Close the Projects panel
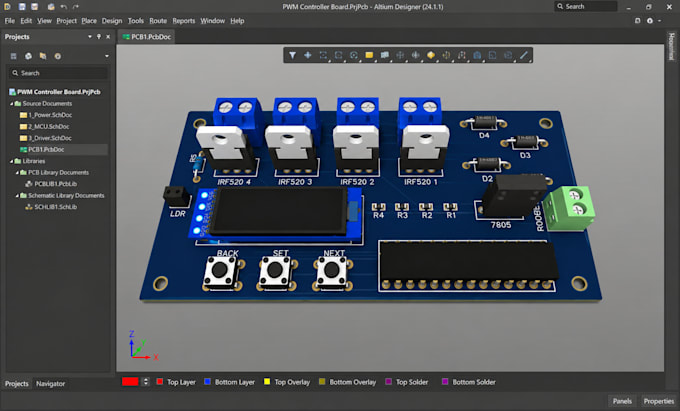 [108, 37]
